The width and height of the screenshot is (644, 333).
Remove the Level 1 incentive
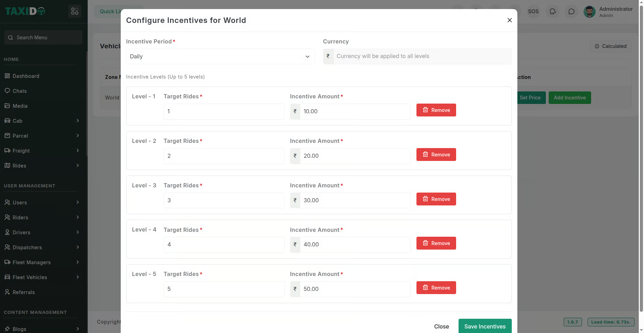436,110
